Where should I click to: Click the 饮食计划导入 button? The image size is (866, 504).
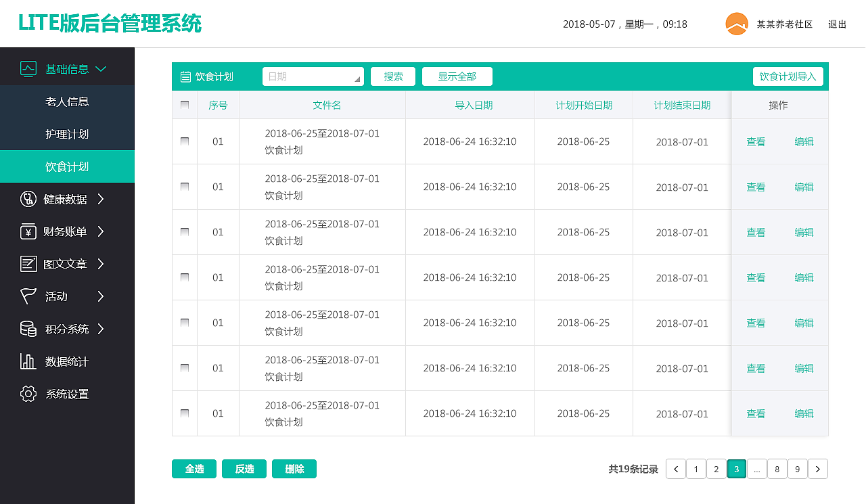(x=788, y=76)
